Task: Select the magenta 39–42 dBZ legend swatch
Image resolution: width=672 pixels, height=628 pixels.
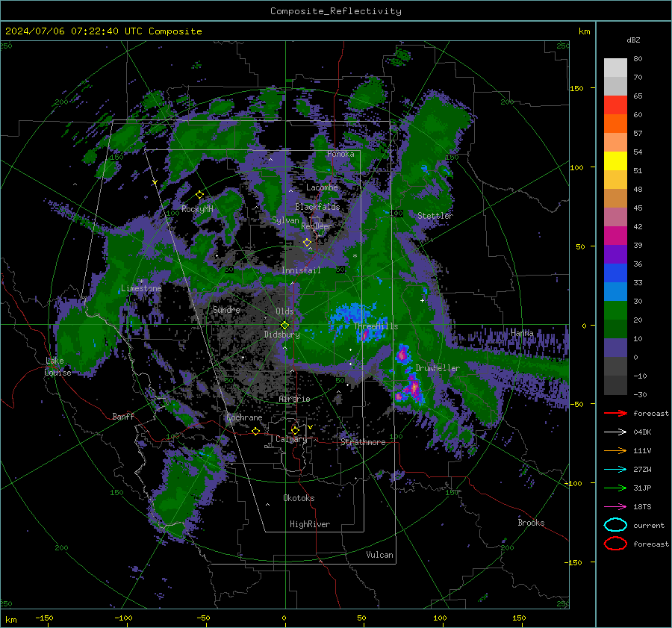Action: click(615, 235)
